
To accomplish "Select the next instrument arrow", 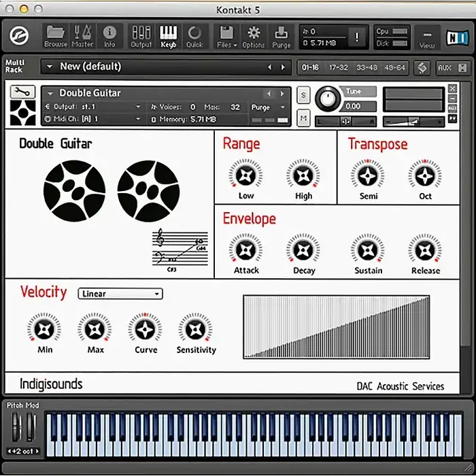I will coord(282,94).
